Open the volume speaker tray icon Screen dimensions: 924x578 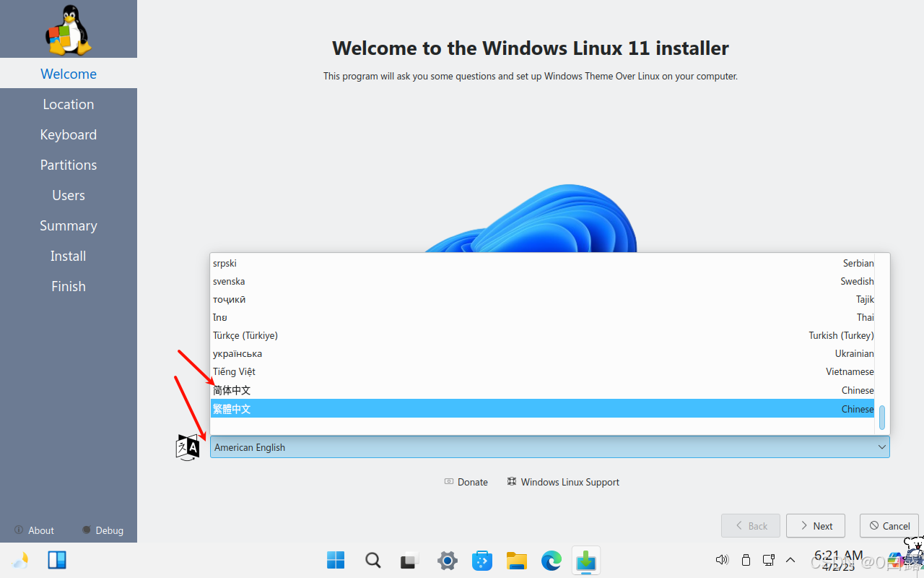722,560
